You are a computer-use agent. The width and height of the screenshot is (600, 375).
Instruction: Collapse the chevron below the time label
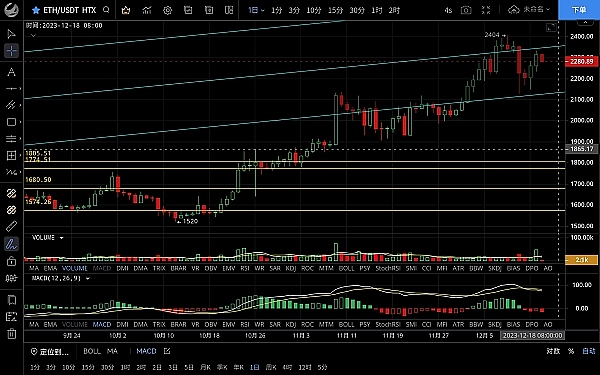pos(33,35)
